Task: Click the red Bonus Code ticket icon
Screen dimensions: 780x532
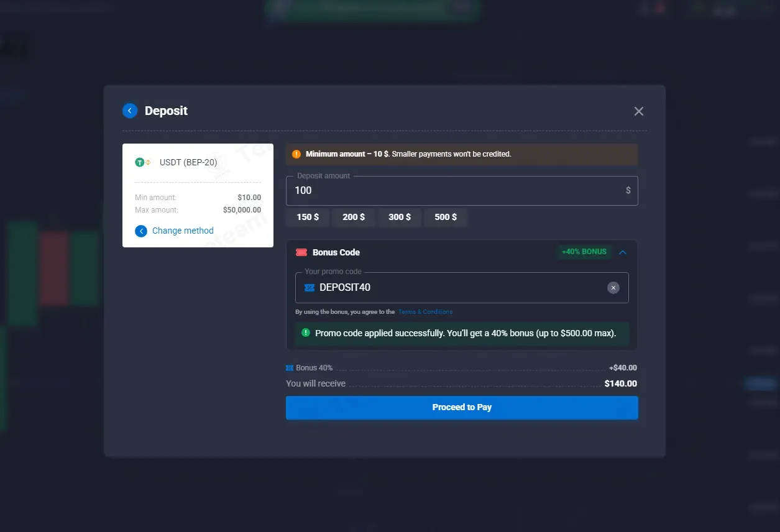Action: click(x=301, y=252)
